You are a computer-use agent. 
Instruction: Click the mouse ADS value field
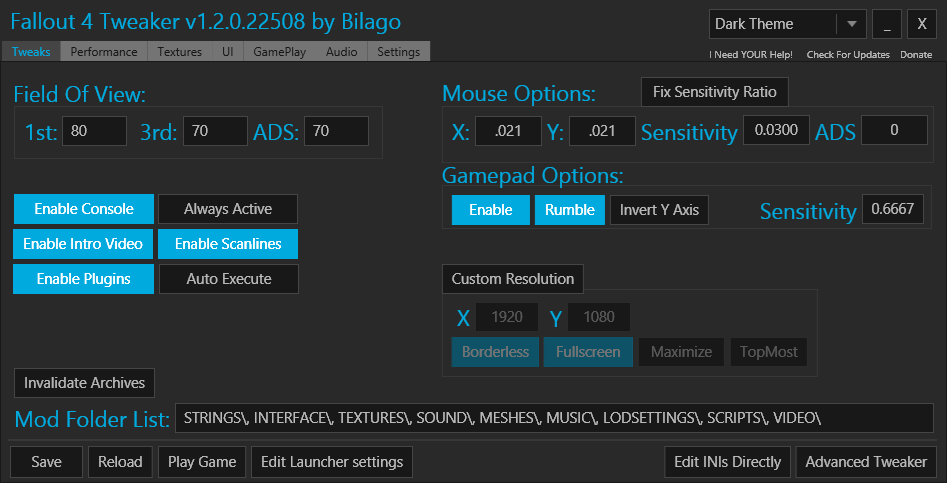tap(894, 130)
